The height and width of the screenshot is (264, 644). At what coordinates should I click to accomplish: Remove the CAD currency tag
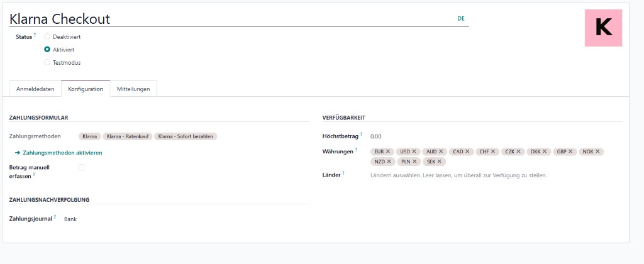point(467,151)
